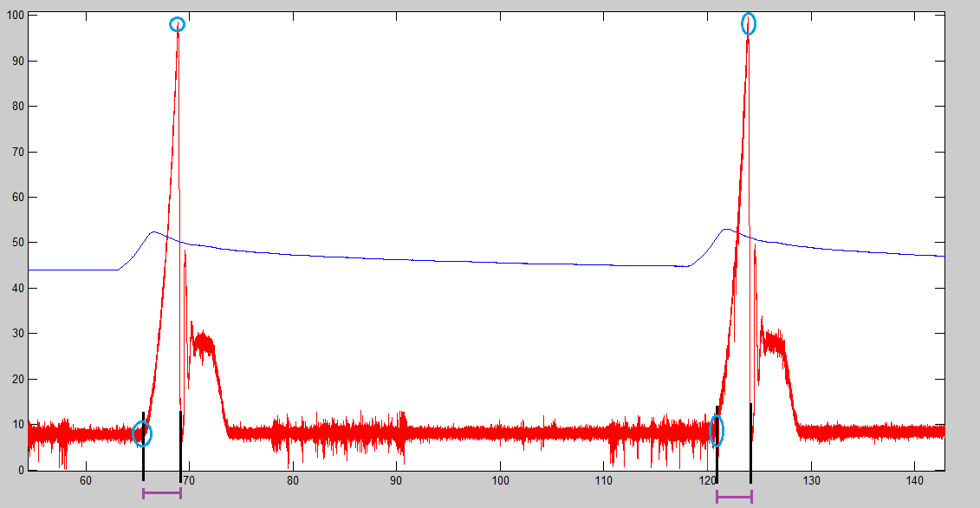Select the blue circle at the second rise onset
The height and width of the screenshot is (508, 980).
coord(716,431)
